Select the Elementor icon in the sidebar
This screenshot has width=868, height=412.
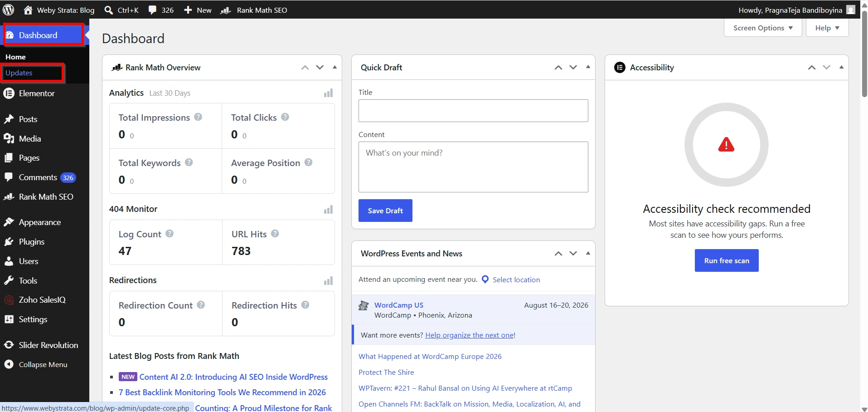[9, 93]
